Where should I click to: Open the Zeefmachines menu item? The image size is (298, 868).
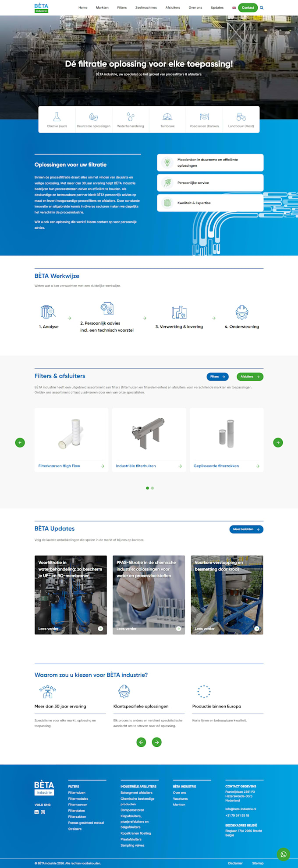[146, 8]
